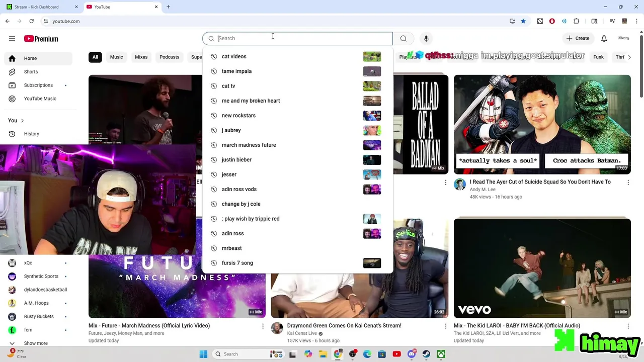Screen dimensions: 644x362
Task: Select the Podcasts filter chip
Action: point(169,57)
